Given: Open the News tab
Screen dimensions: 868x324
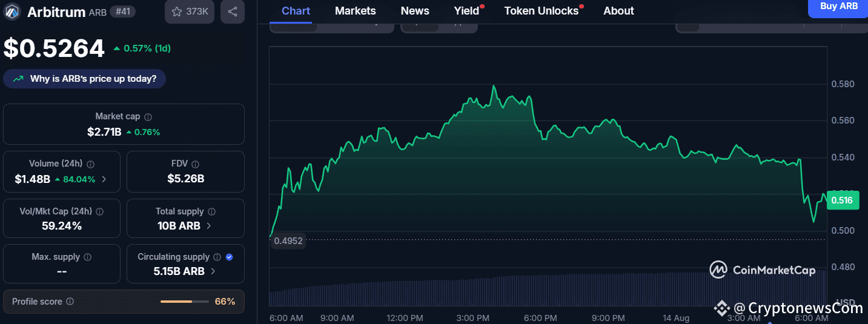Looking at the screenshot, I should coord(415,11).
